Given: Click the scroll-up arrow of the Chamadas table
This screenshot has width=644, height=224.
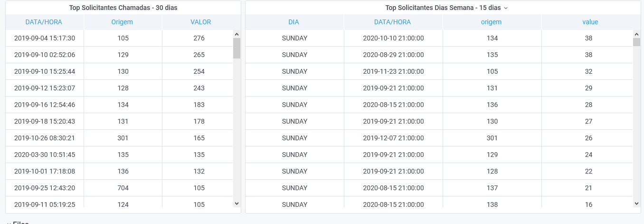Looking at the screenshot, I should point(237,34).
